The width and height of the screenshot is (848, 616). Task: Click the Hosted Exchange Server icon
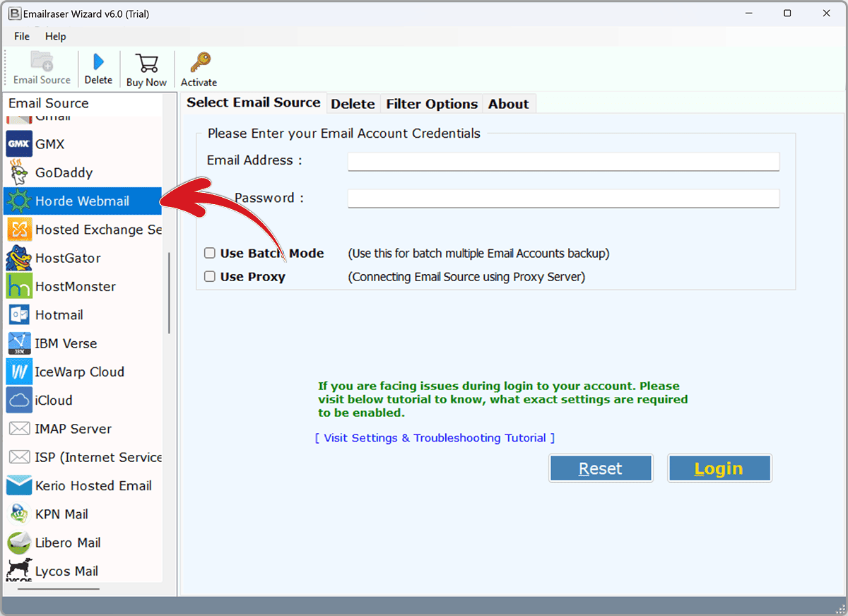19,230
